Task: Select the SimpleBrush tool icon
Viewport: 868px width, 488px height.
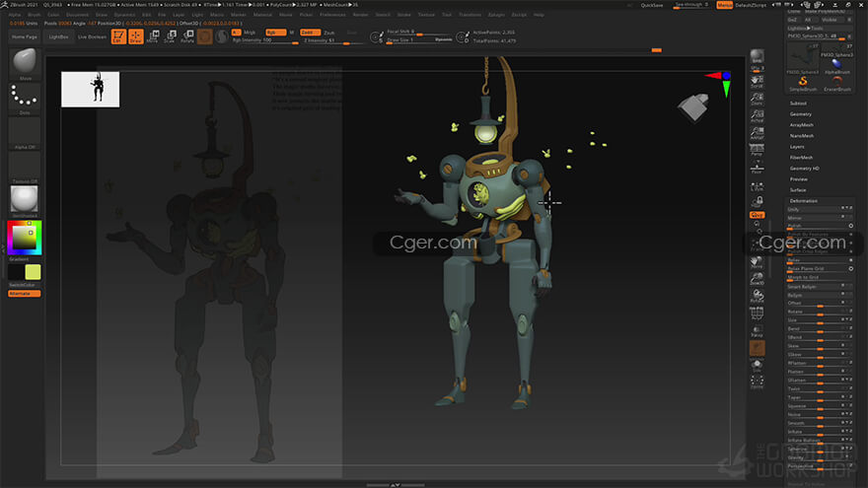Action: click(802, 83)
